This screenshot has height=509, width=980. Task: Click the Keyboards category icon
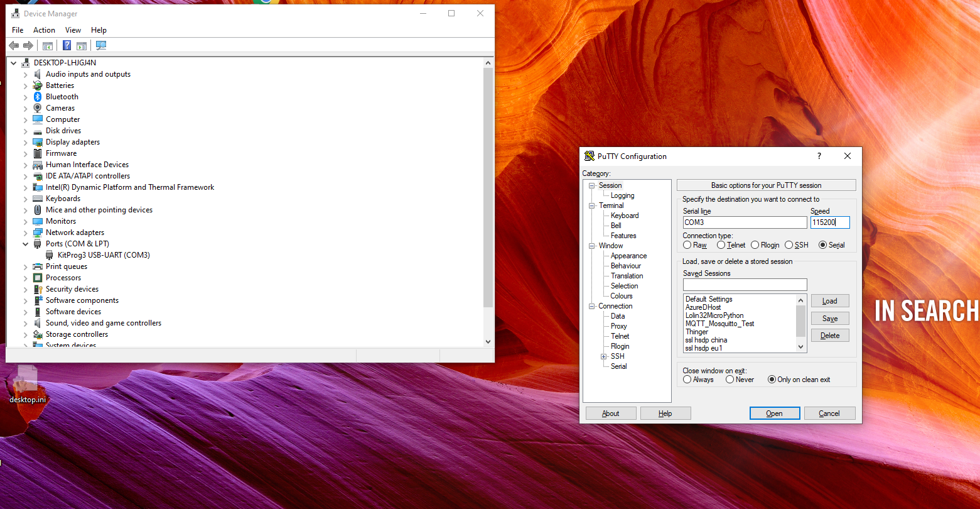click(38, 199)
